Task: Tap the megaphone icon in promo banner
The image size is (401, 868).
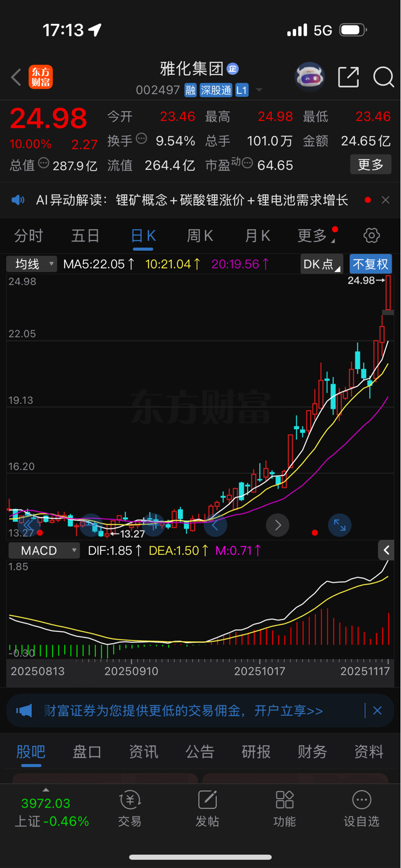Action: pyautogui.click(x=24, y=711)
